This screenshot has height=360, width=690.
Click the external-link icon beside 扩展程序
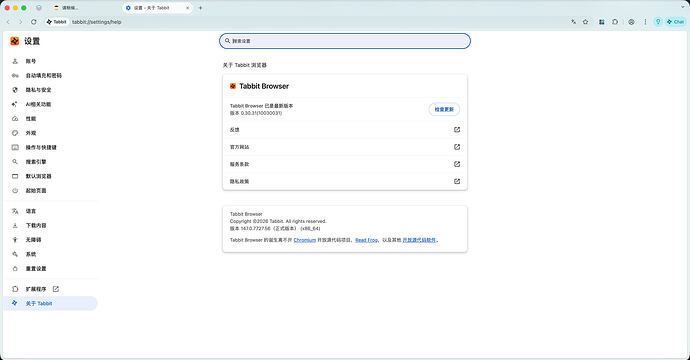pyautogui.click(x=56, y=289)
